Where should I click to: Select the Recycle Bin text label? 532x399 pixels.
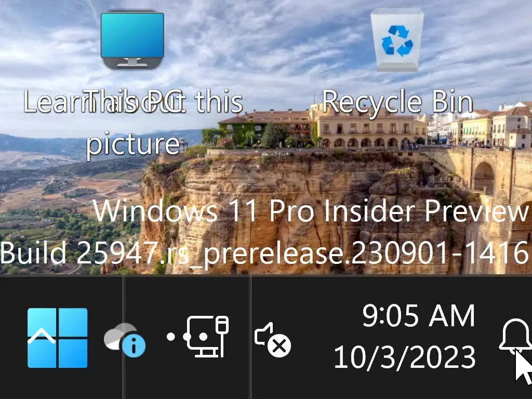397,102
